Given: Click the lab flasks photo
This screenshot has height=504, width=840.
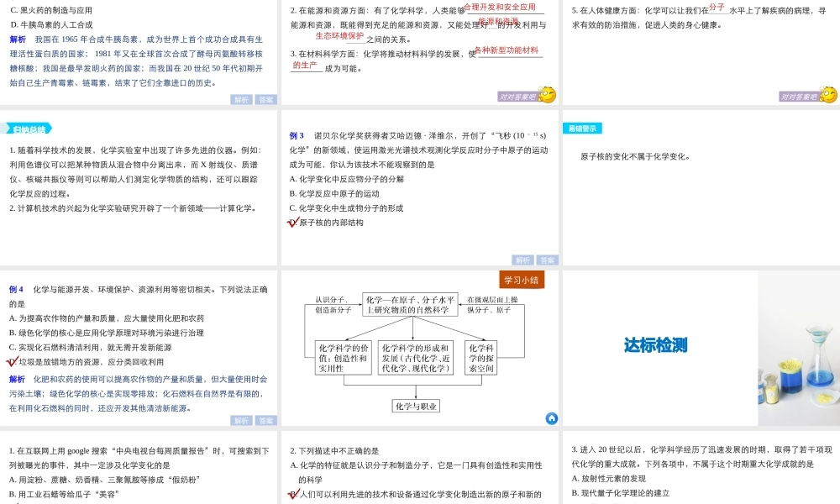Looking at the screenshot, I should coord(799,348).
